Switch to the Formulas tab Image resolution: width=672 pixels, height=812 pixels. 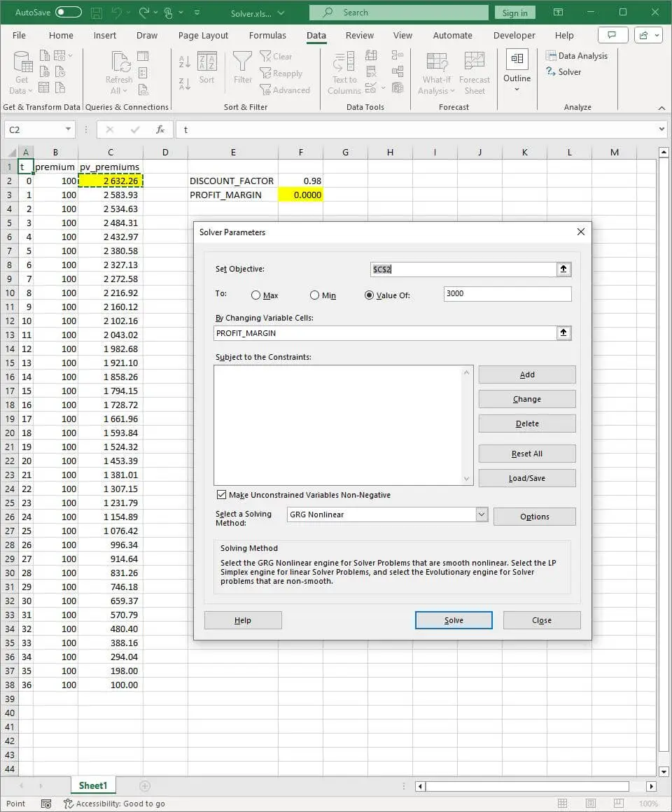[267, 35]
